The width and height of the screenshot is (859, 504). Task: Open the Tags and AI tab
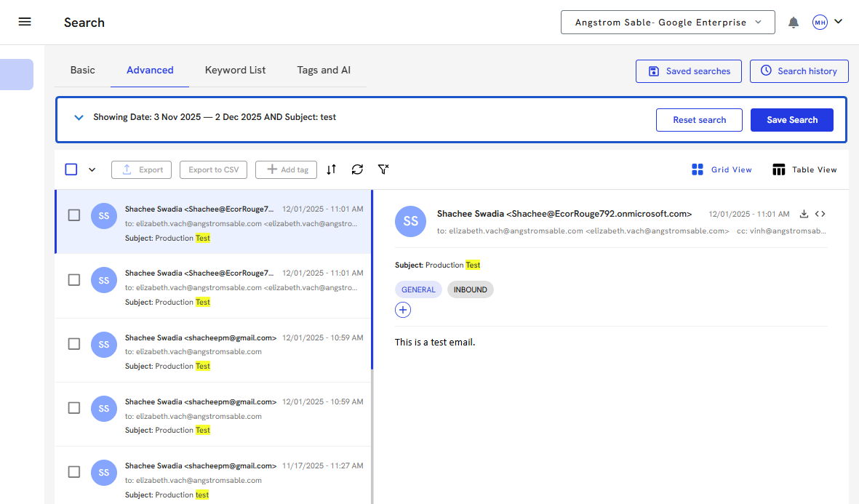point(324,71)
